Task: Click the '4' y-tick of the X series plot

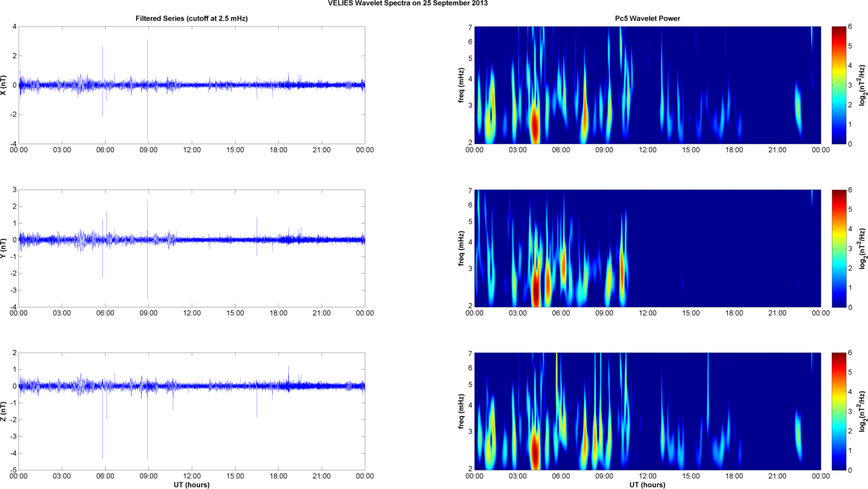Action: tap(14, 26)
